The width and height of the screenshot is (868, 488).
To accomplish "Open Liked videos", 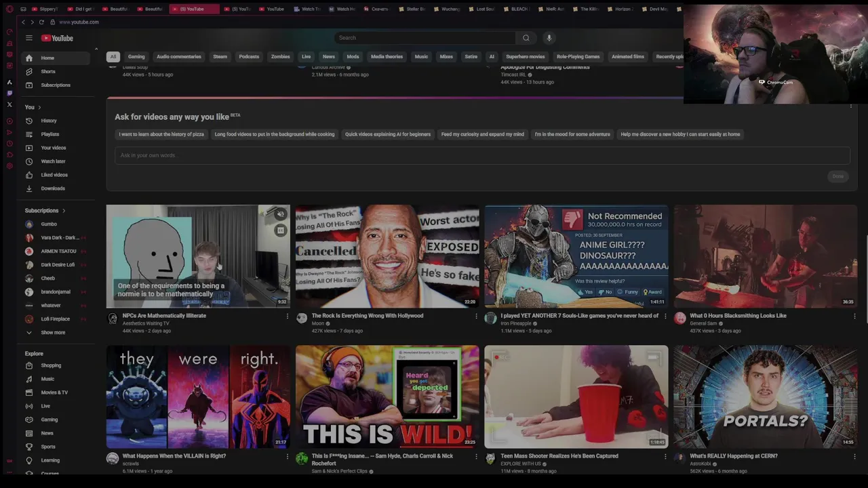I will tap(55, 175).
